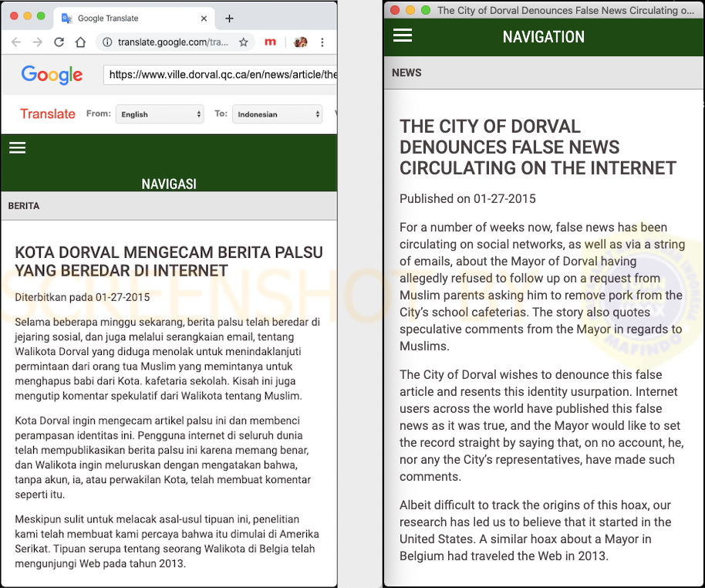
Task: Click the 'To:' label
Action: pos(221,114)
